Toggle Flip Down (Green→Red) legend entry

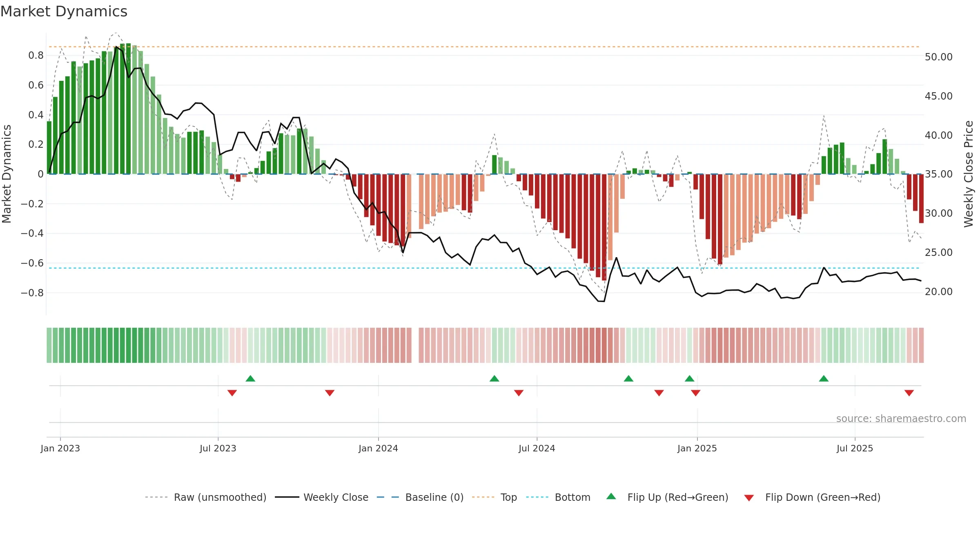tap(812, 498)
